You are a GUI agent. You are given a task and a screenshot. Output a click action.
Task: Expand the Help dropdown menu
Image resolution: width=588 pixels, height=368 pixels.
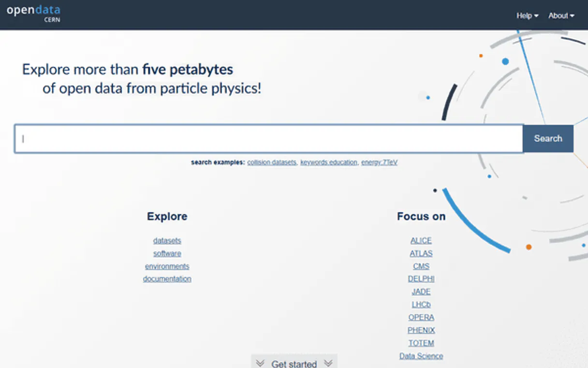(x=527, y=15)
